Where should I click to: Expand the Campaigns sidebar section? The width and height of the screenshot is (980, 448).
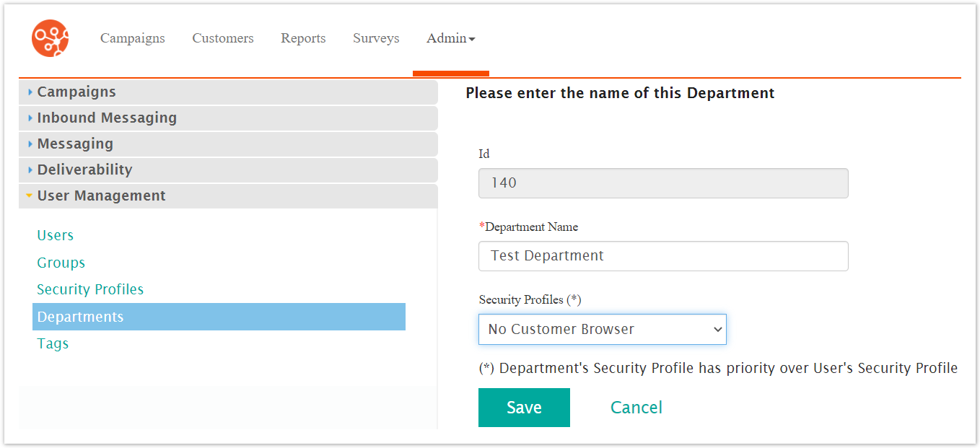pyautogui.click(x=228, y=92)
